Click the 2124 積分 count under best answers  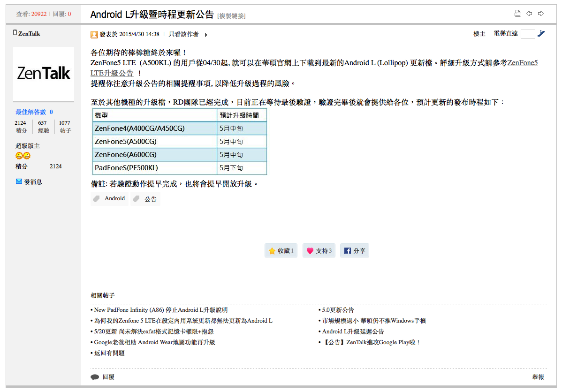pyautogui.click(x=21, y=127)
